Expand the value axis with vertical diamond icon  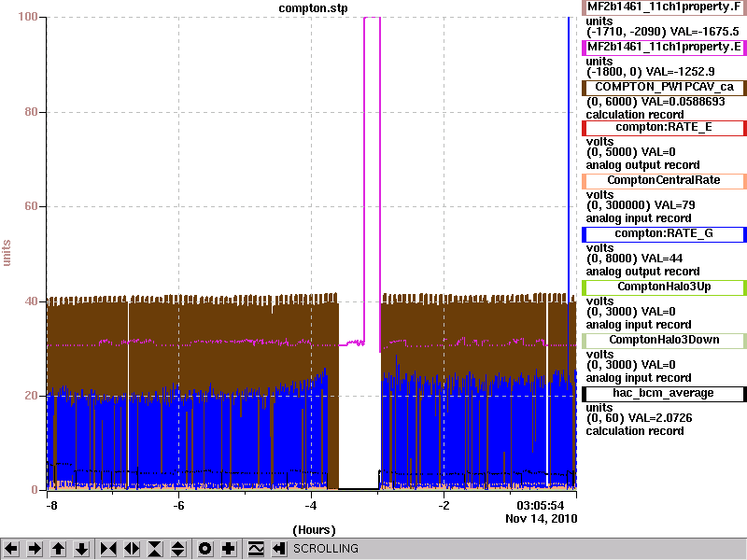178,549
